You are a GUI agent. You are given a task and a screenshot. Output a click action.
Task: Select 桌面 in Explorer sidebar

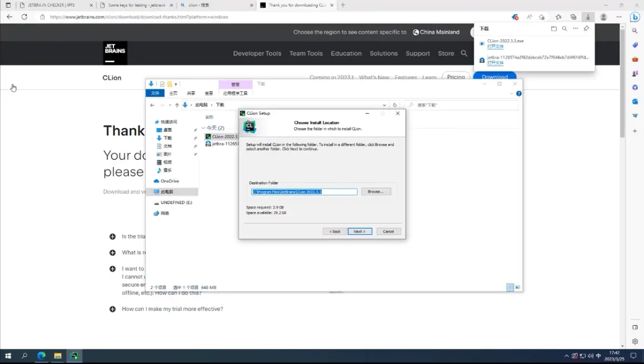pyautogui.click(x=167, y=130)
